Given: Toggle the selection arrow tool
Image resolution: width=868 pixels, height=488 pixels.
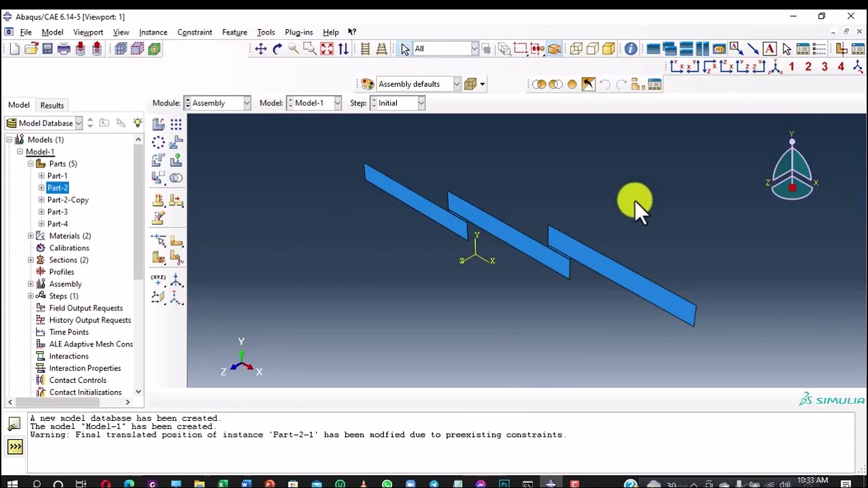Looking at the screenshot, I should pos(405,49).
